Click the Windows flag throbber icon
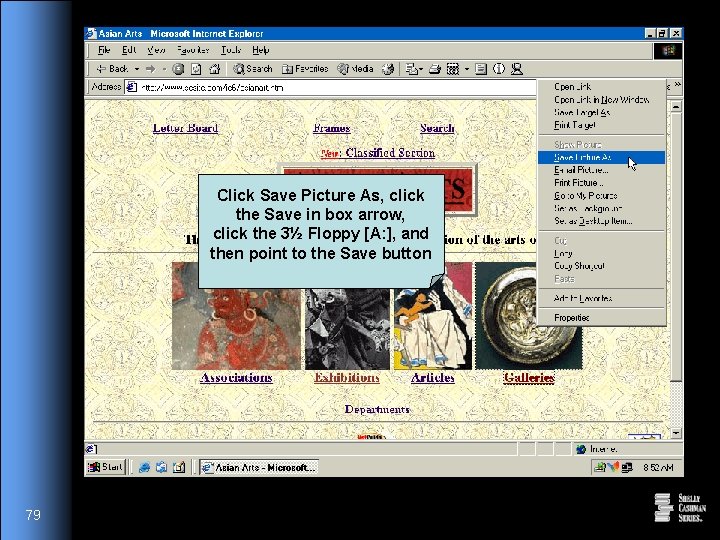This screenshot has height=540, width=720. [668, 51]
